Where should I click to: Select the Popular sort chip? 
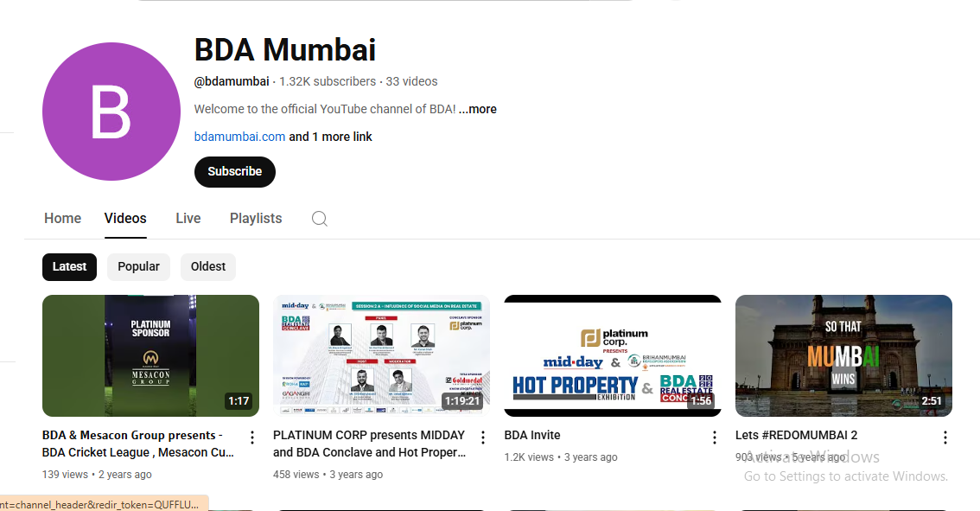coord(139,267)
